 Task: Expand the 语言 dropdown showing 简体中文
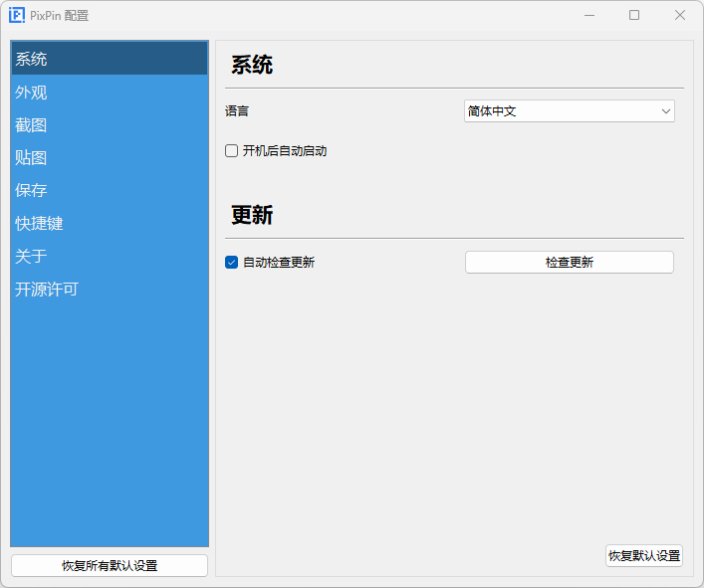[570, 110]
